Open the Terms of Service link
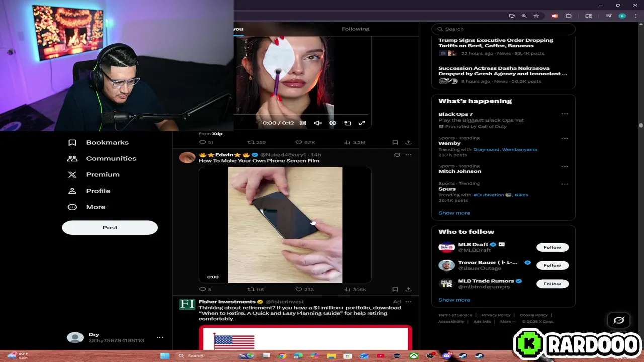This screenshot has height=362, width=644. [x=455, y=315]
